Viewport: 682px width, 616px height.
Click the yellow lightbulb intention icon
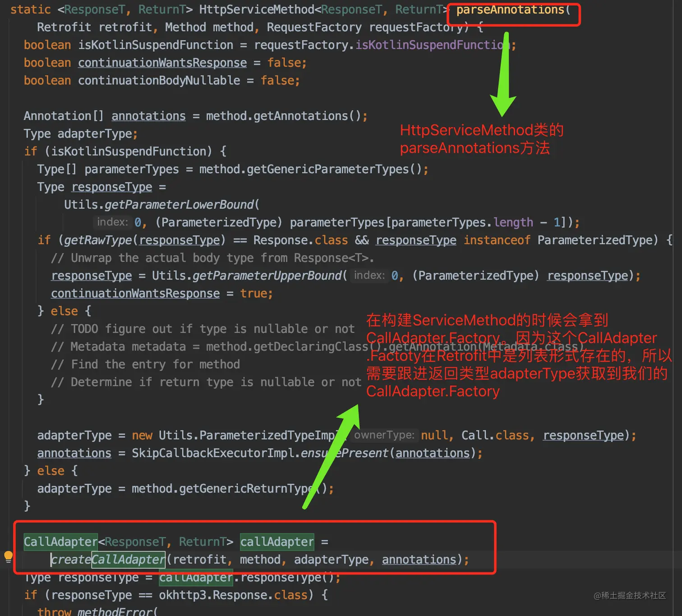(8, 556)
